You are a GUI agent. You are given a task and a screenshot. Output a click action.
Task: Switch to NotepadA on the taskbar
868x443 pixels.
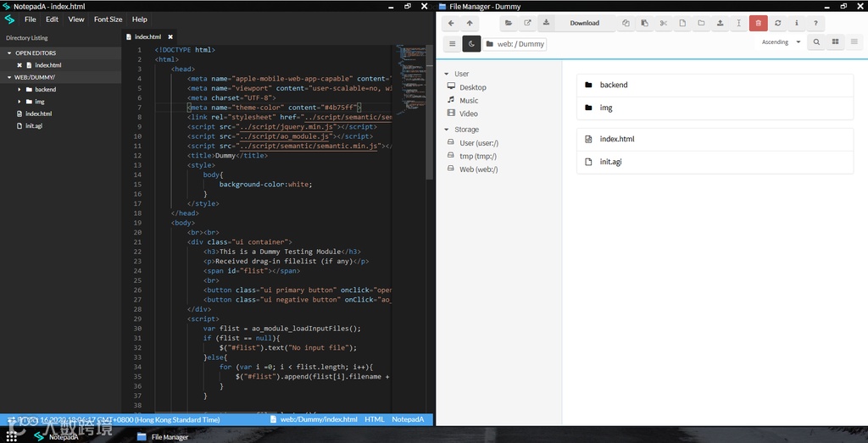click(56, 437)
